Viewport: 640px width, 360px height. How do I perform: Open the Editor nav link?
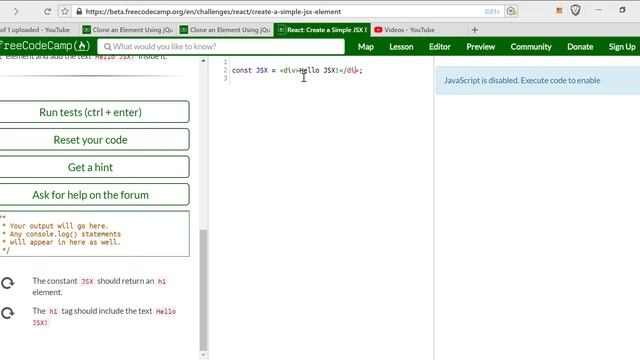coord(440,47)
